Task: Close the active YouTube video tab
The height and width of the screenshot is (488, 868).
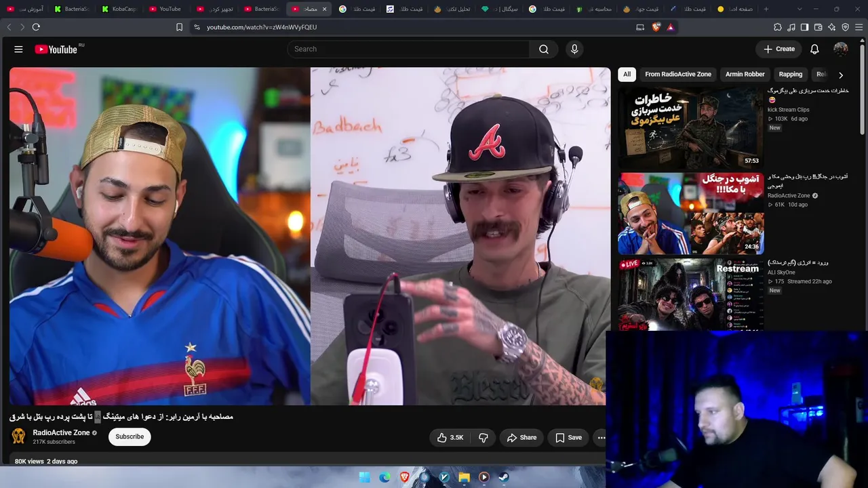Action: [324, 9]
